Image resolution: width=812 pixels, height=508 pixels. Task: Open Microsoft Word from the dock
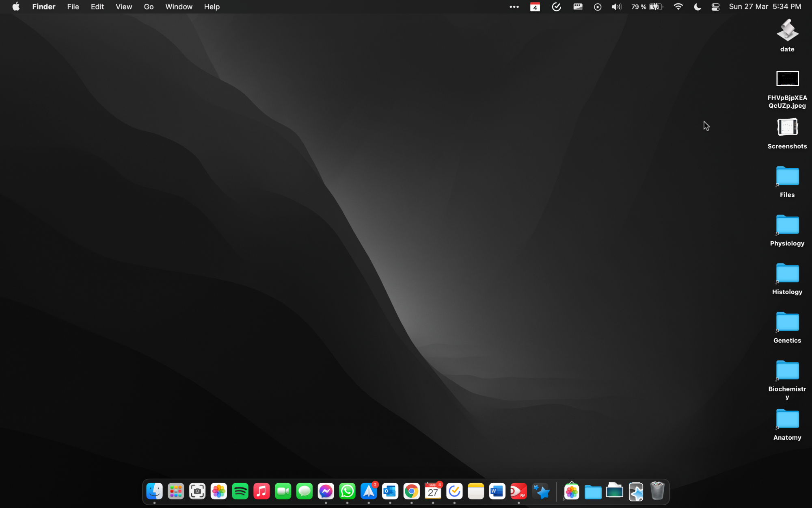(497, 491)
